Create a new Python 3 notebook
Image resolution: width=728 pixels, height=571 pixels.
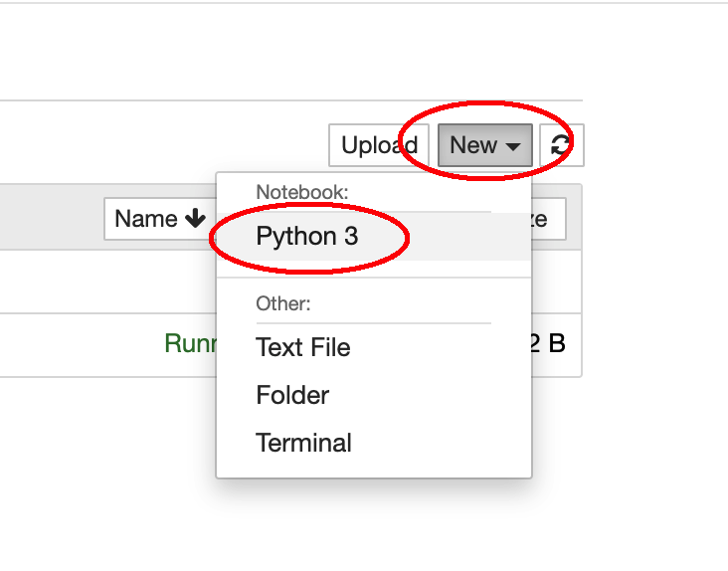(x=306, y=237)
